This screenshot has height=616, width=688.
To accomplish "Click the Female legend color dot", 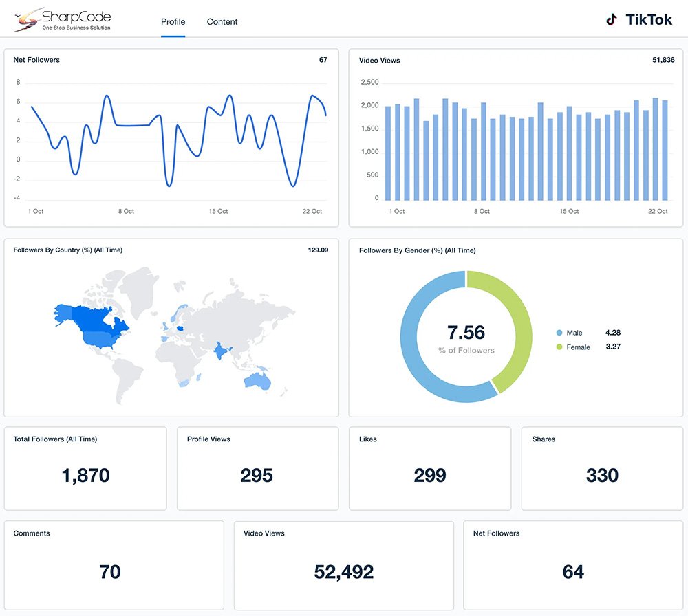I will point(559,347).
